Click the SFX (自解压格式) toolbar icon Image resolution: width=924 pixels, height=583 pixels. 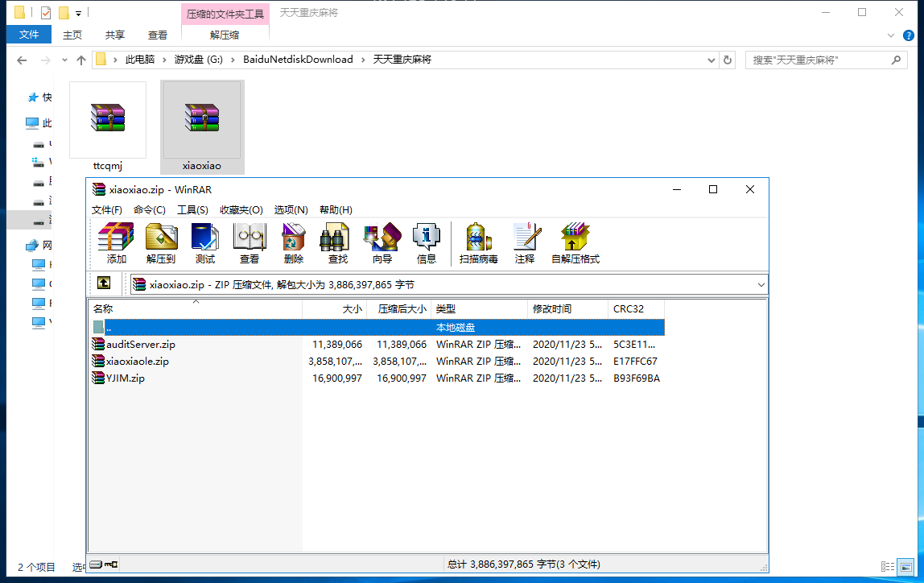[x=575, y=243]
